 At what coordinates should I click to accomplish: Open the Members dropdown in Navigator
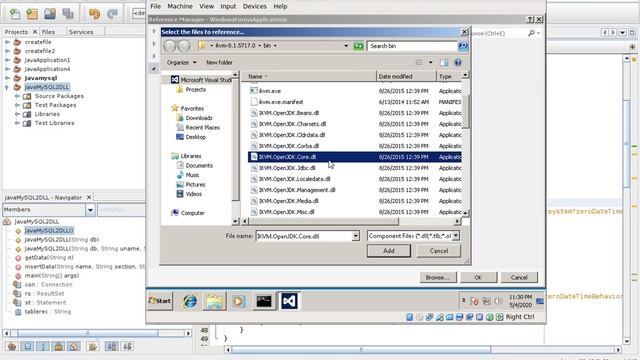tap(90, 210)
